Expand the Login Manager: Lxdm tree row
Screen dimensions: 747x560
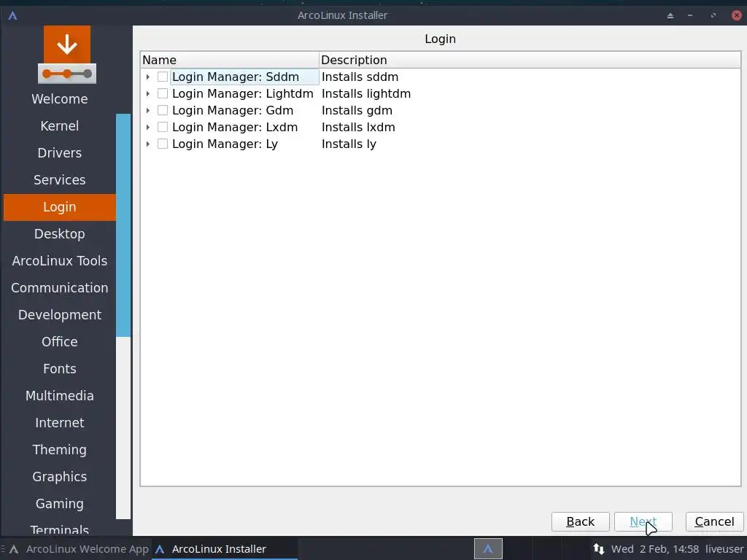[x=147, y=127]
